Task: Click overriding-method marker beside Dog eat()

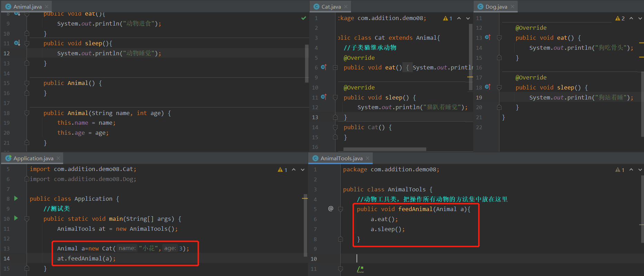Action: [488, 37]
